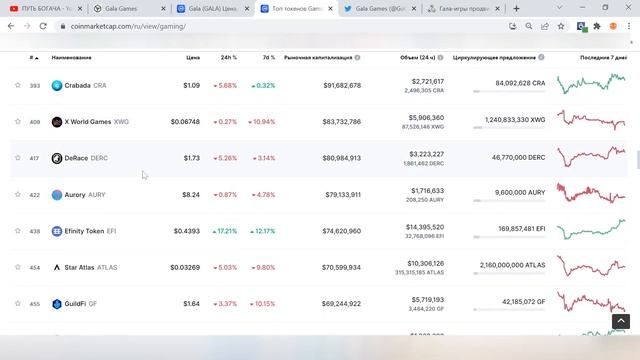This screenshot has width=640, height=360.
Task: Go forward in browser history
Action: pos(27,26)
